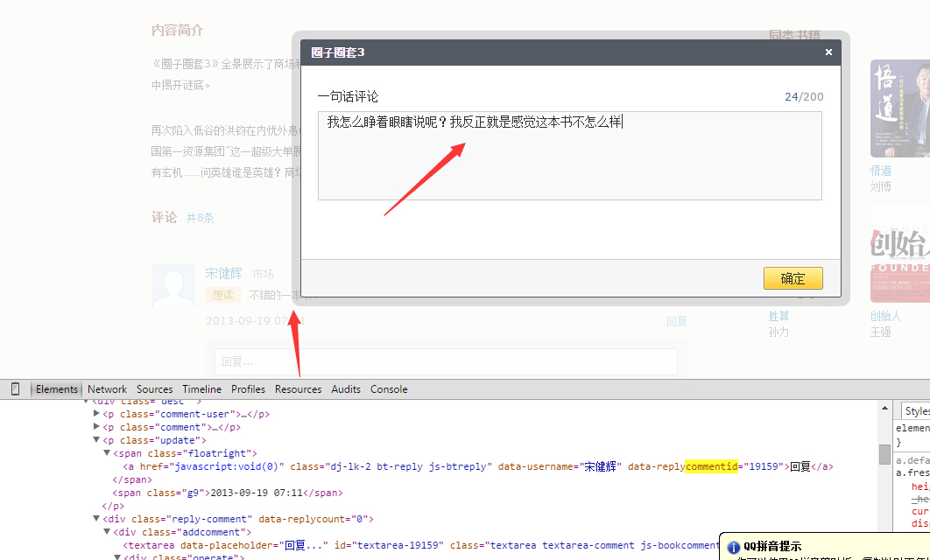The image size is (930, 560).
Task: Select the a href="javascript:void(0)" line
Action: [478, 466]
